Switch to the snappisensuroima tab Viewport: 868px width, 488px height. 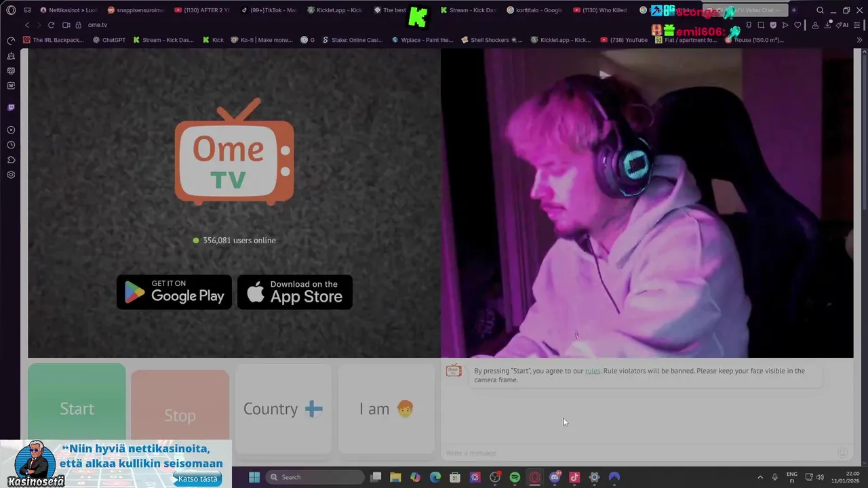[136, 10]
